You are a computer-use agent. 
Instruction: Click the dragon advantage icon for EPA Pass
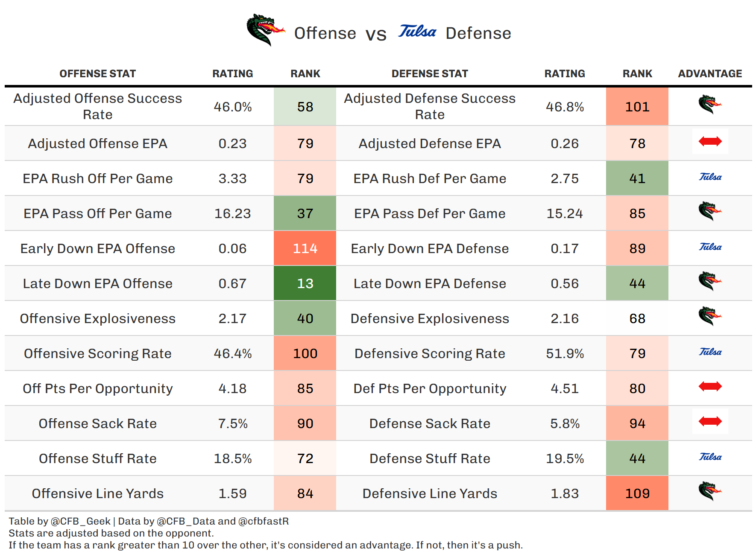(x=710, y=211)
